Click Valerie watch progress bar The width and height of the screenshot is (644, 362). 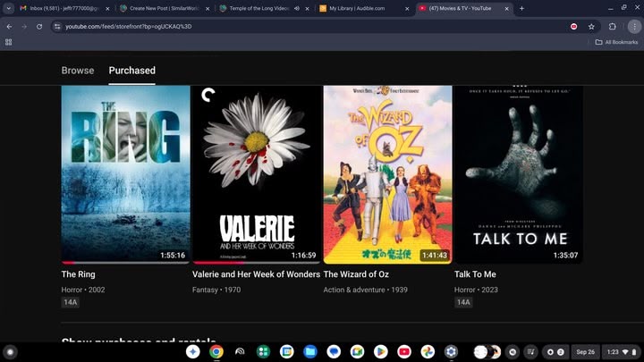point(257,262)
